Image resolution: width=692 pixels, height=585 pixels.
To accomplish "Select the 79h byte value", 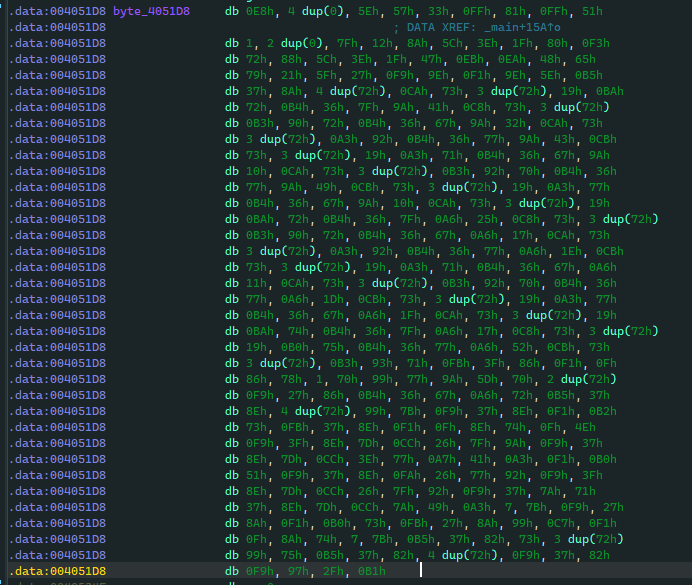I will click(256, 75).
